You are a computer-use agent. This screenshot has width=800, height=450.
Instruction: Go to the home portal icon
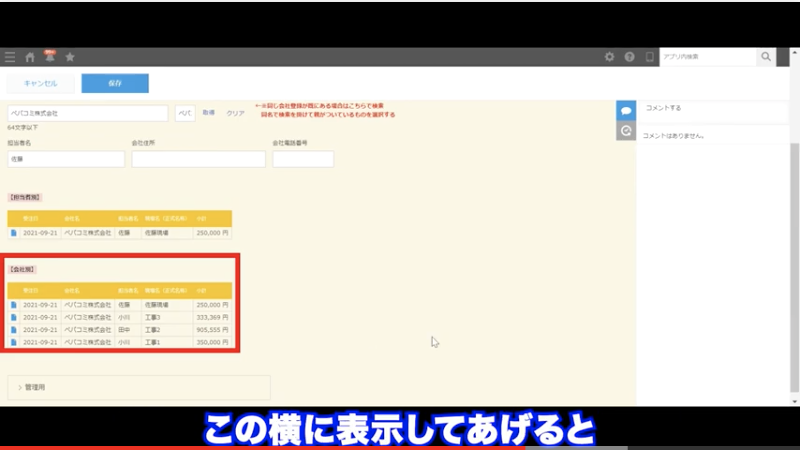pyautogui.click(x=30, y=57)
